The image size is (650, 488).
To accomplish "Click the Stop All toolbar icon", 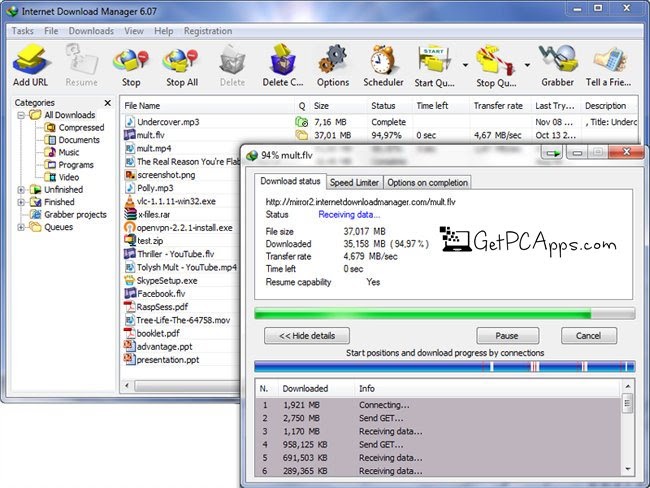I will 182,62.
